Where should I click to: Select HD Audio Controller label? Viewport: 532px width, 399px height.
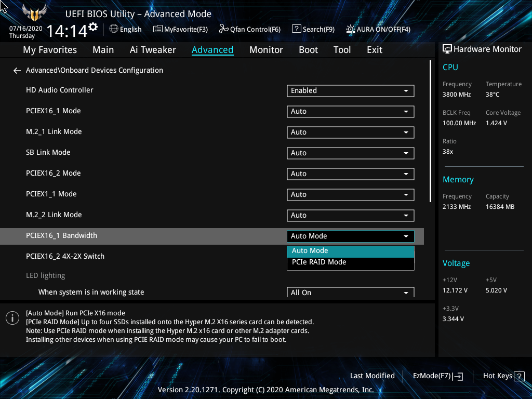click(59, 90)
